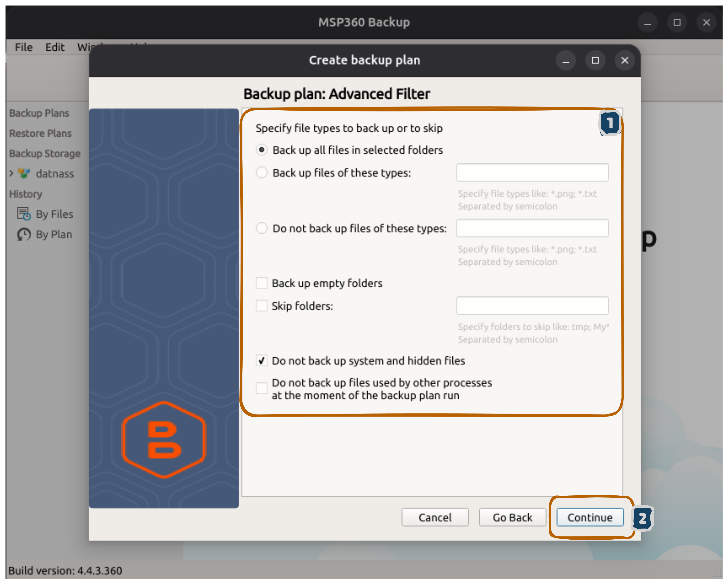Image resolution: width=728 pixels, height=584 pixels.
Task: Open the Edit menu
Action: 55,47
